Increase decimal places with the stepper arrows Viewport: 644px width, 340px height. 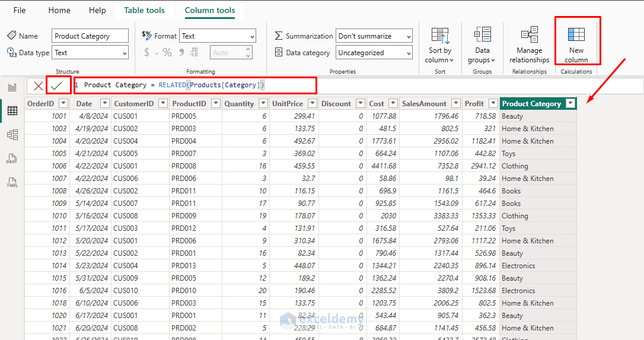click(248, 49)
